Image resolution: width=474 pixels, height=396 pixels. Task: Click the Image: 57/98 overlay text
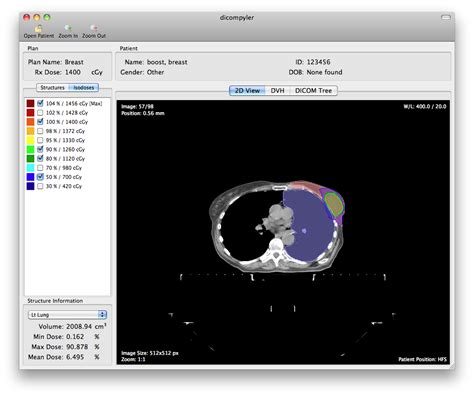pos(137,107)
